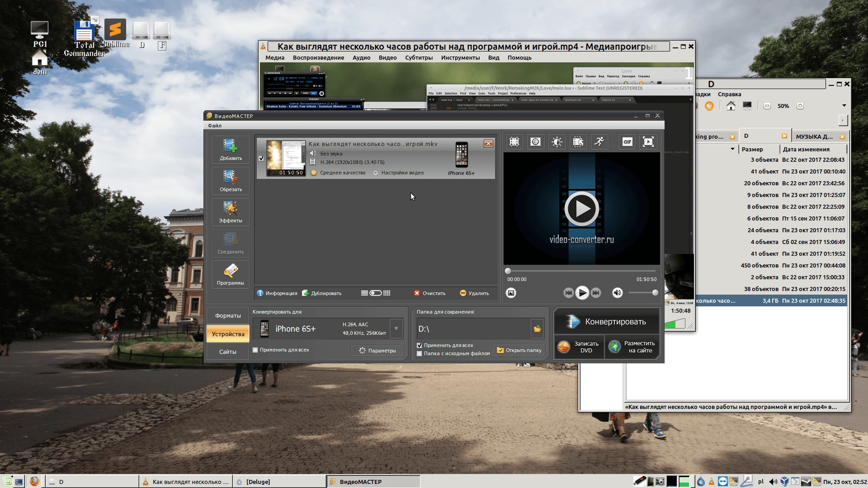This screenshot has height=488, width=868.
Task: Click the tab scroll right arrow in file manager
Action: [x=843, y=120]
